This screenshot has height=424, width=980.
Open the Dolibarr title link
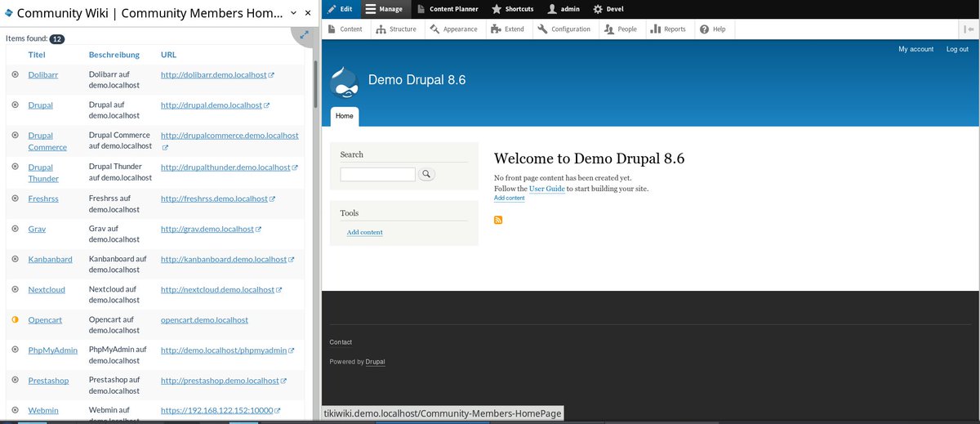coord(43,74)
